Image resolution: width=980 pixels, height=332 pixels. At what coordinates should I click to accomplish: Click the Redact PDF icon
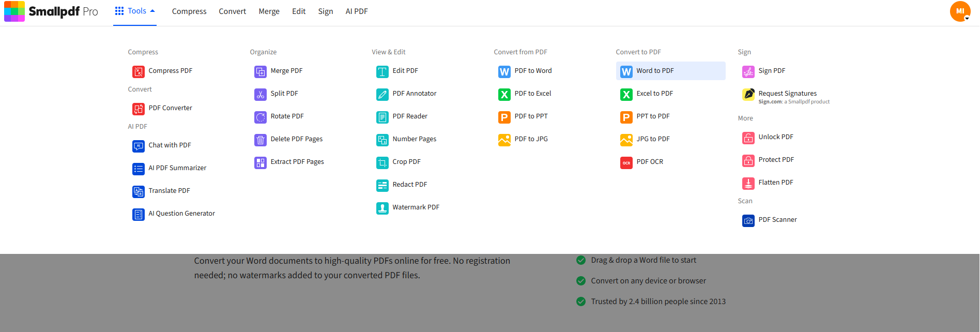click(382, 185)
